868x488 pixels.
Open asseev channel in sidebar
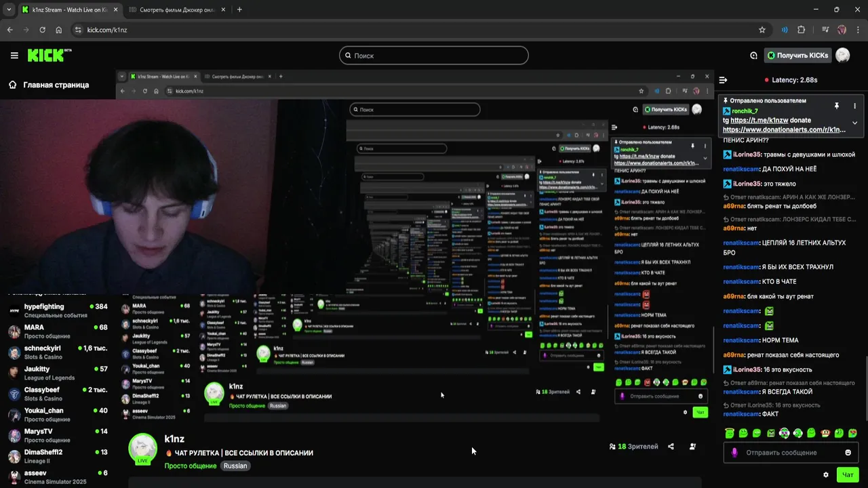(58, 477)
